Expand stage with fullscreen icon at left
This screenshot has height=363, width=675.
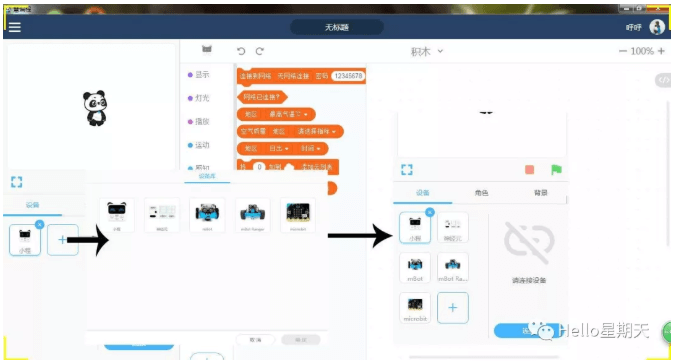pyautogui.click(x=16, y=182)
